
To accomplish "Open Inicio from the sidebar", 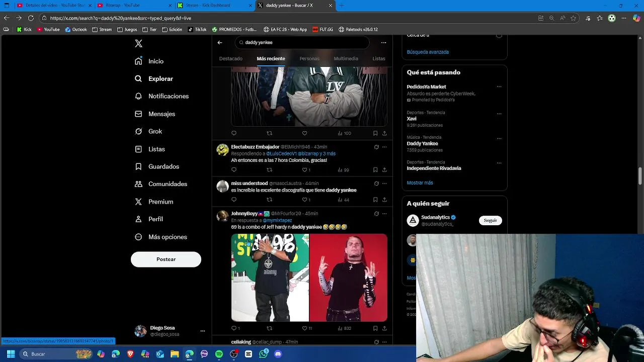I will 149,61.
